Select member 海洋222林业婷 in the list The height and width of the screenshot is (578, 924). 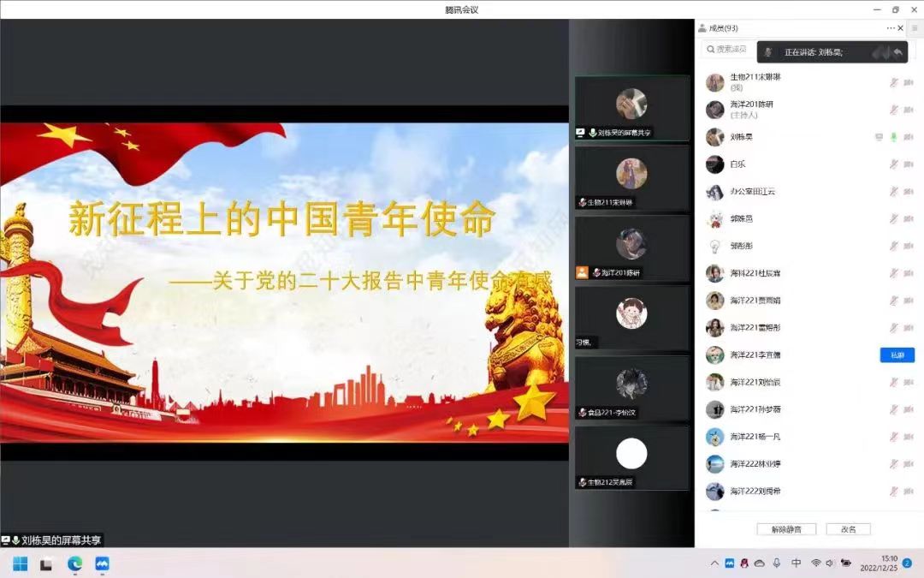[755, 464]
